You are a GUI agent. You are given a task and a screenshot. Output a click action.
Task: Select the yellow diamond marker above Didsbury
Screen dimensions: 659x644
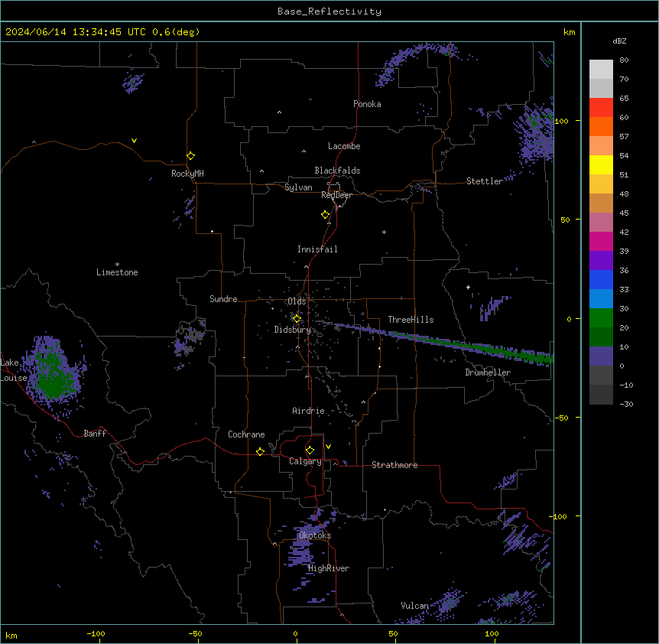(x=297, y=319)
